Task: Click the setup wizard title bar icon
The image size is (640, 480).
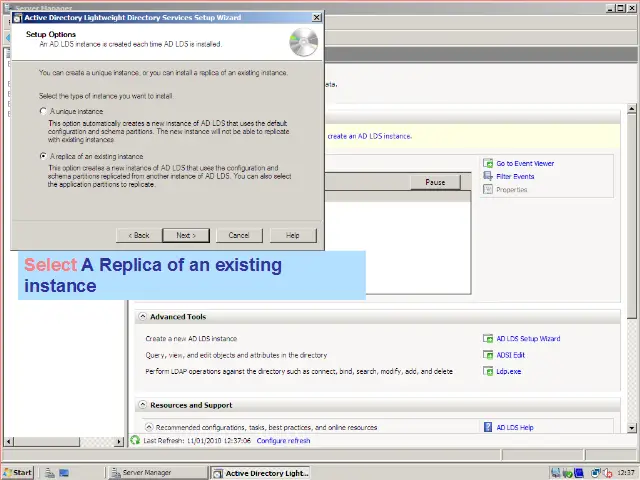Action: [x=18, y=18]
